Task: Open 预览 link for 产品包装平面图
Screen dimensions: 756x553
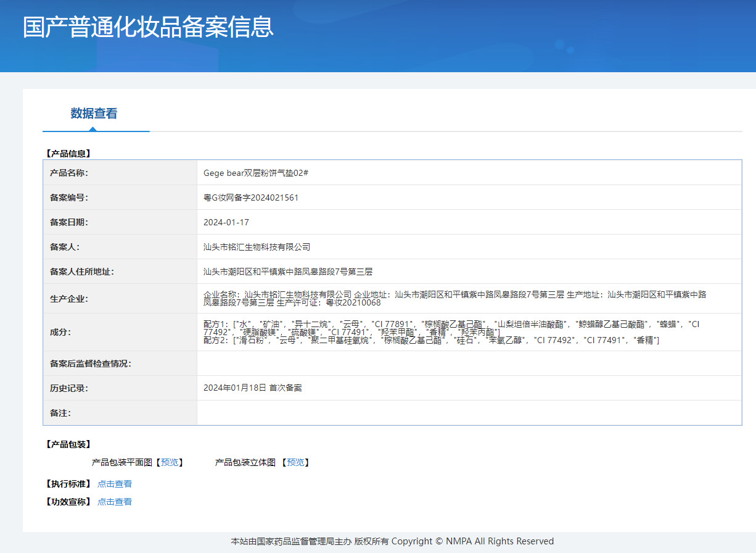Action: click(x=171, y=462)
